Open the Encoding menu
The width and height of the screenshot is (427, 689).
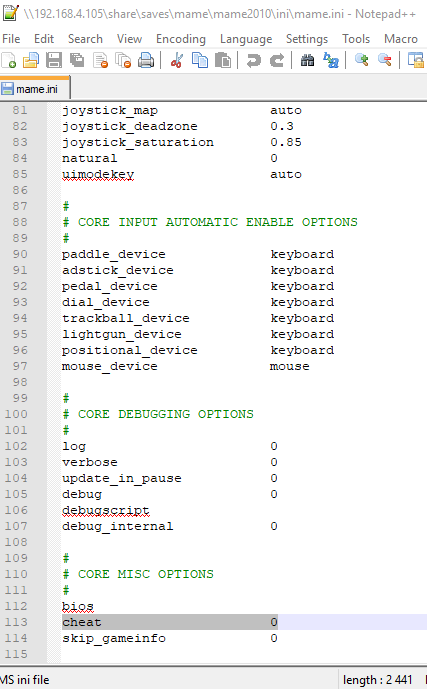[x=181, y=39]
